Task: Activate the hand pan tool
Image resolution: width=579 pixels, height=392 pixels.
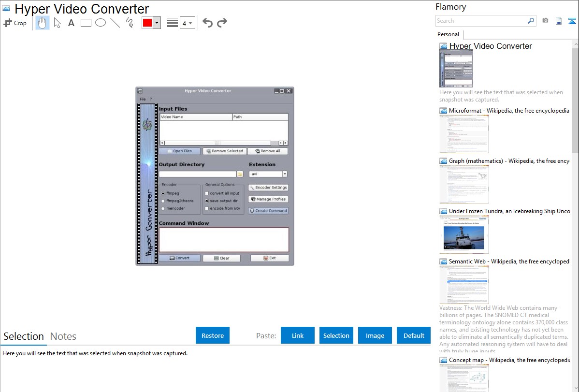Action: 42,23
